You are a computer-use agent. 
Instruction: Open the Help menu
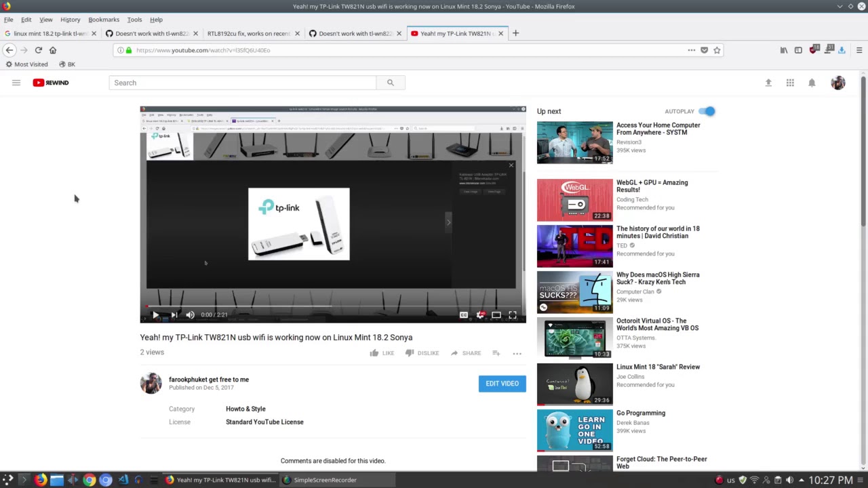tap(156, 20)
